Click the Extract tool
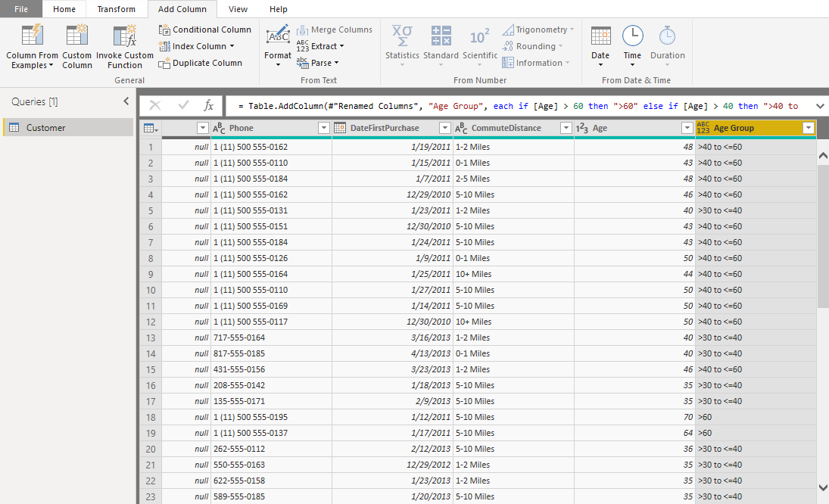Screen dimensions: 829x504 tap(320, 46)
